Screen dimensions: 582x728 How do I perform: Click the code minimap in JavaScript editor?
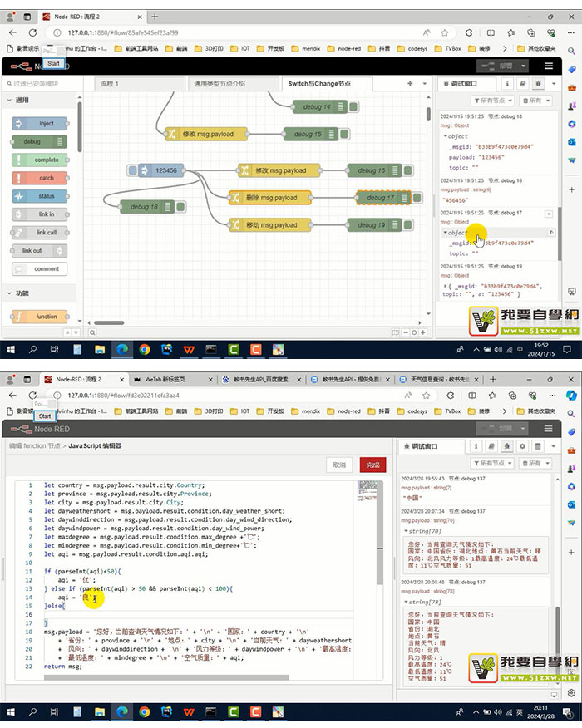pos(367,491)
